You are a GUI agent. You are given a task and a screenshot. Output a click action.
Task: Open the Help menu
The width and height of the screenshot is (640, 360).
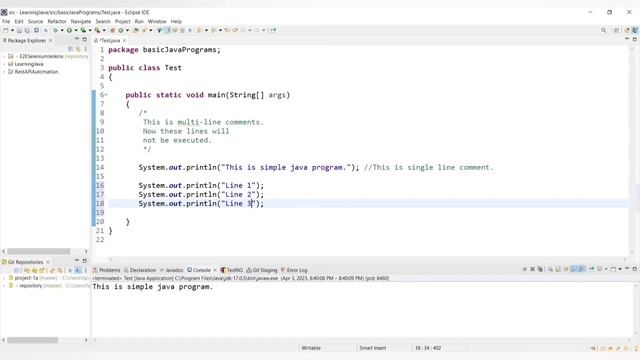pos(176,21)
